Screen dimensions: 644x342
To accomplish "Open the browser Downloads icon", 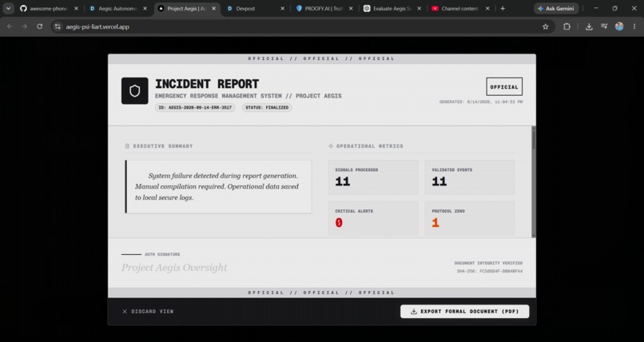I will tap(589, 26).
